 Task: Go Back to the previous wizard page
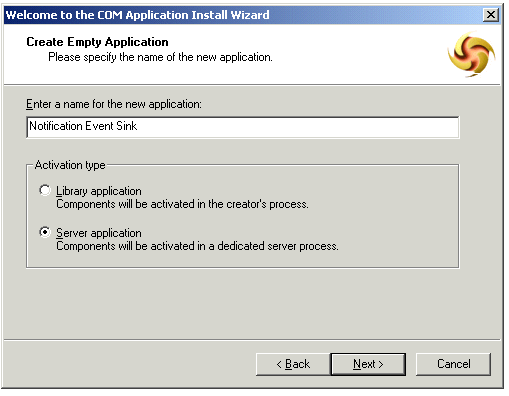(x=293, y=364)
